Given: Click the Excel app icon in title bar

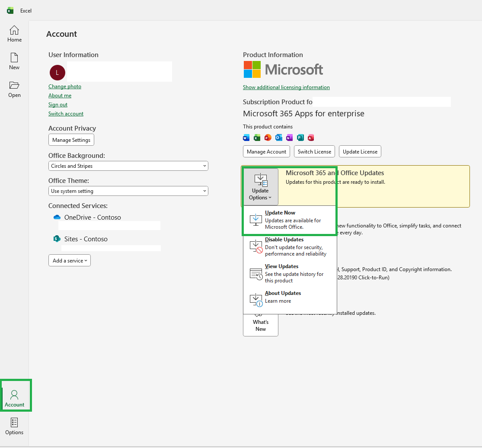Looking at the screenshot, I should pos(10,10).
